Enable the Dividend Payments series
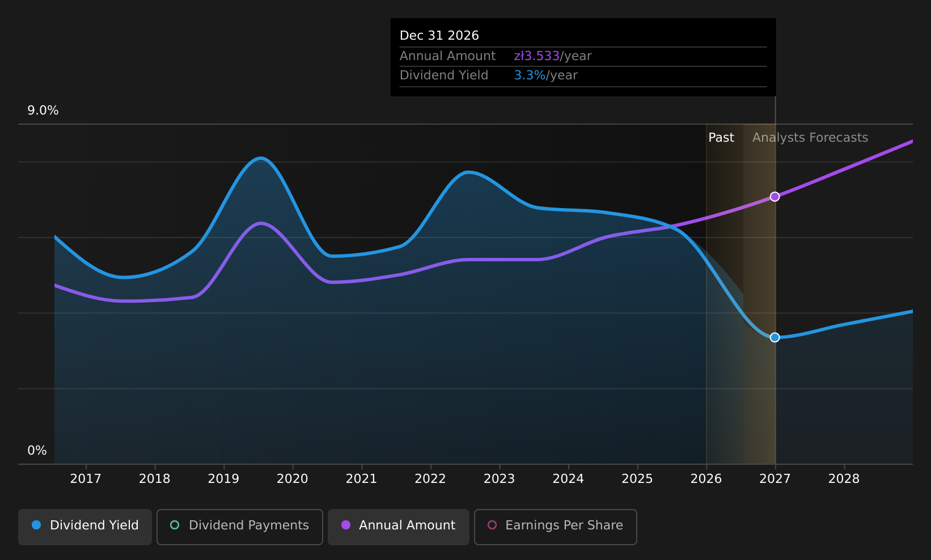Viewport: 931px width, 560px height. 240,527
